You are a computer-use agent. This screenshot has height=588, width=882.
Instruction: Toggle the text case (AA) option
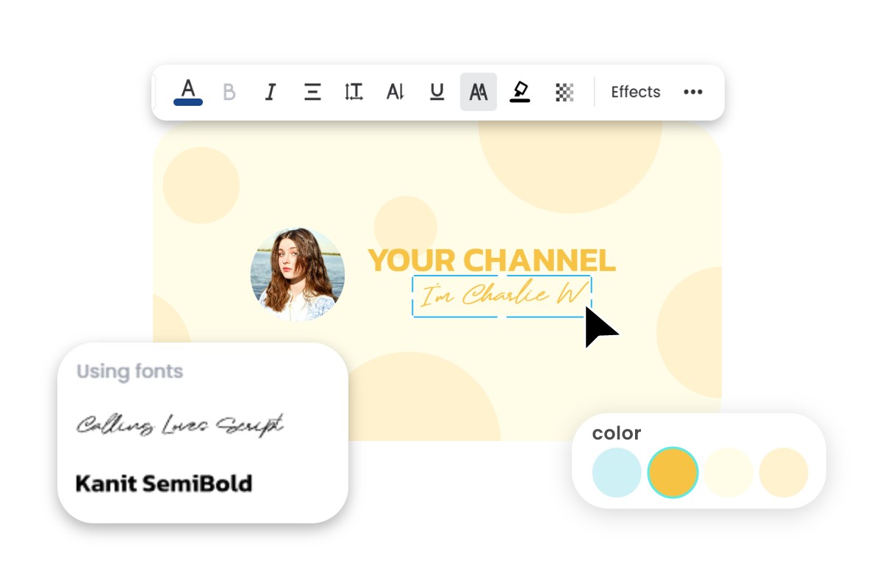click(x=478, y=91)
